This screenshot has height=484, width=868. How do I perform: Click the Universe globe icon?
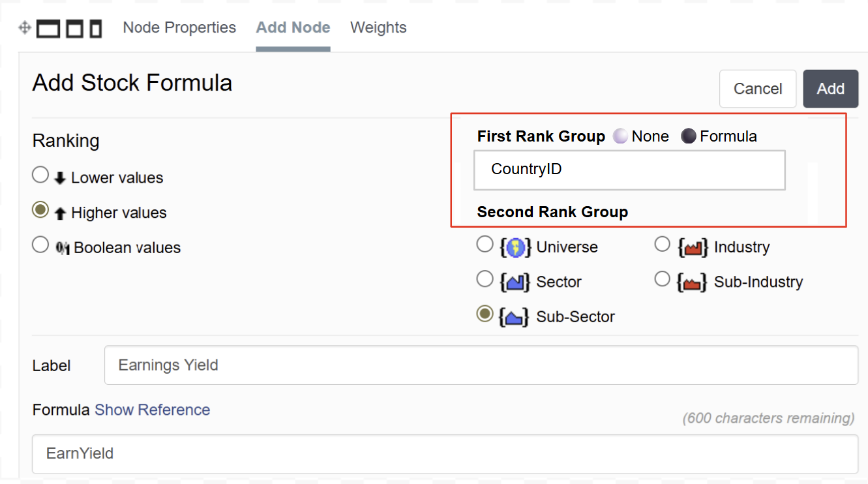coord(515,248)
